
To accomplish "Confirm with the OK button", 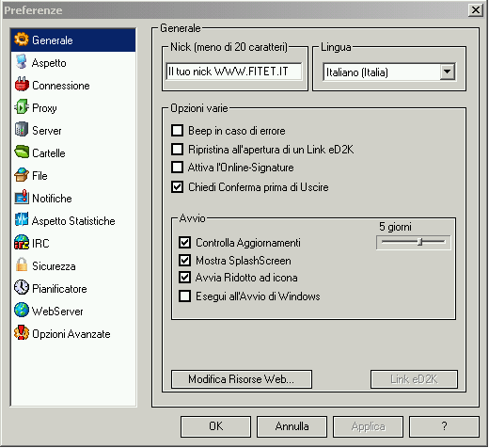I will pyautogui.click(x=215, y=426).
